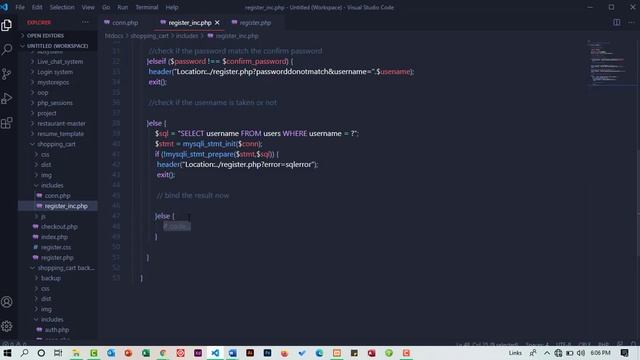Open Microsoft Edge from the taskbar

click(319, 353)
